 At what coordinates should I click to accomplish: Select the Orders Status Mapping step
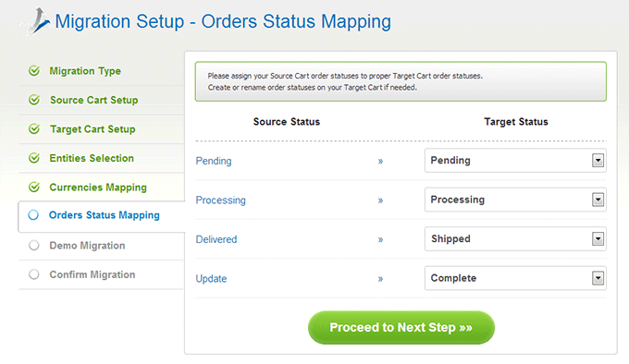tap(105, 215)
